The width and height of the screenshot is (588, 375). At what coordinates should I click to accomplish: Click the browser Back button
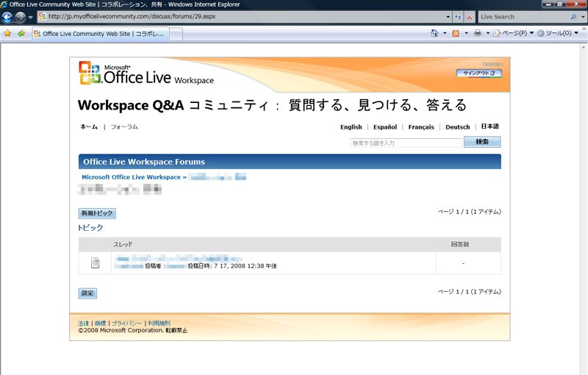pos(7,17)
